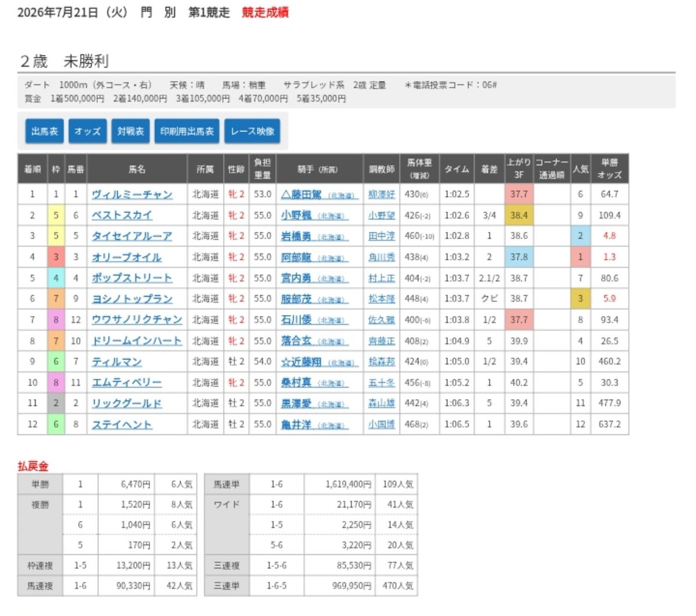696x616 pixels.
Task: Click the 馬名 column header
Action: click(x=137, y=169)
